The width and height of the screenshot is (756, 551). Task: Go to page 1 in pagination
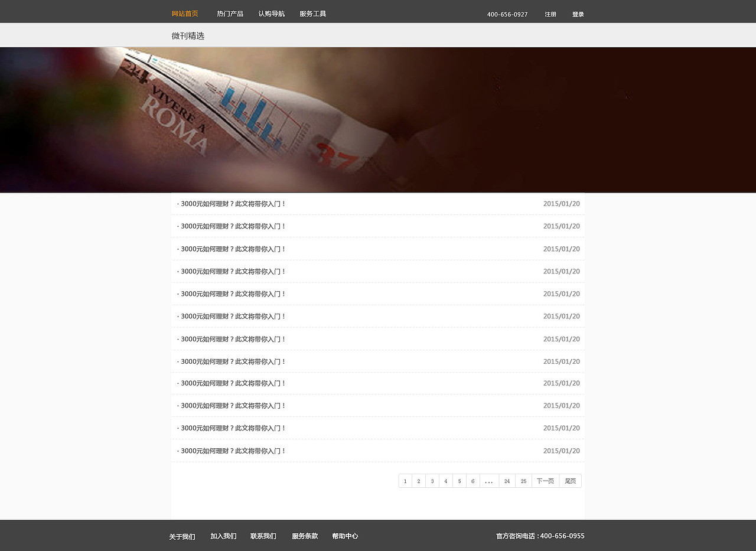pos(405,481)
